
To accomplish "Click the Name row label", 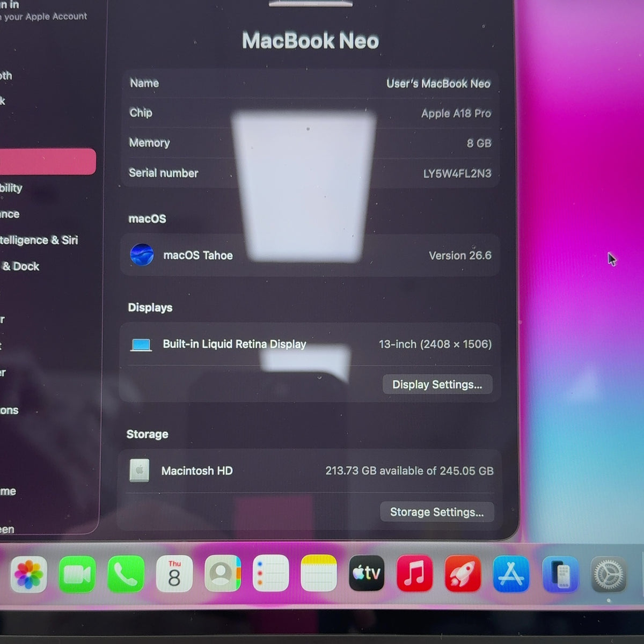I will (x=144, y=83).
